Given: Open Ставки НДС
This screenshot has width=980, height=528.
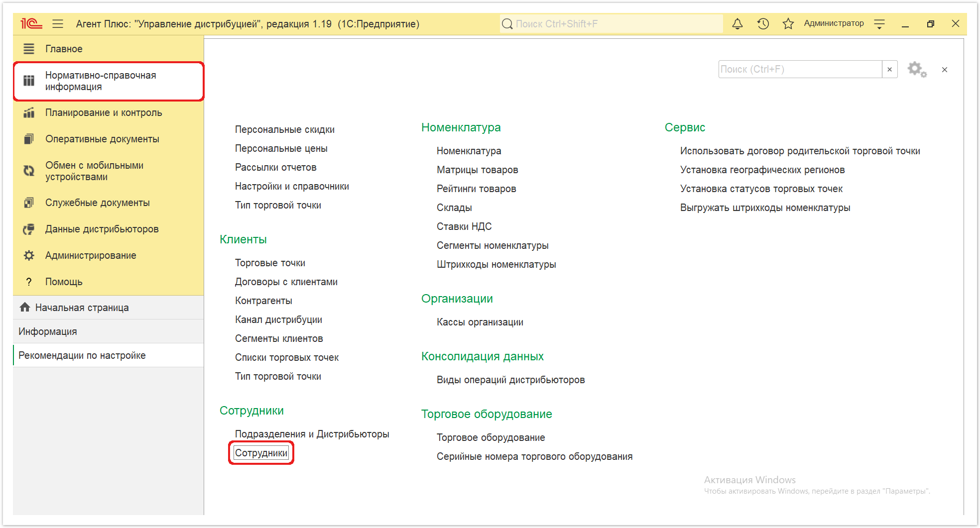Looking at the screenshot, I should (x=464, y=226).
